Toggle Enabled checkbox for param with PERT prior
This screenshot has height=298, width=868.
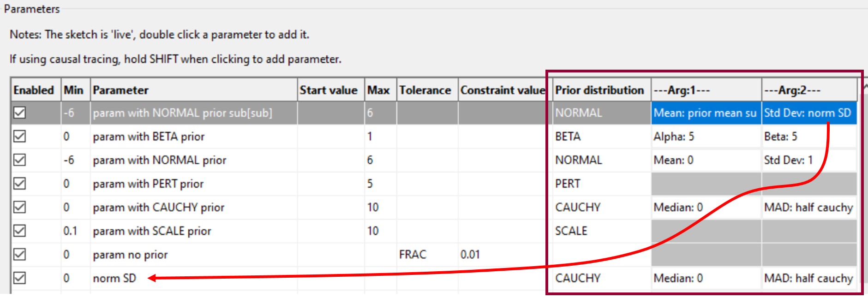point(19,184)
